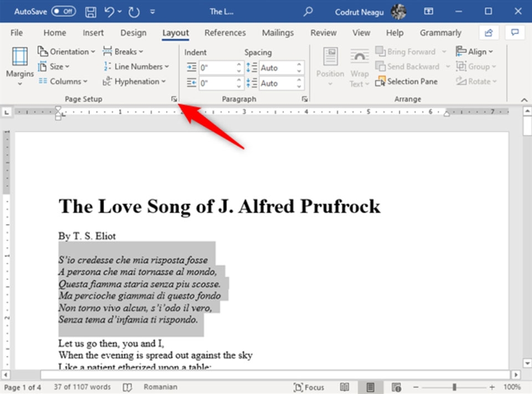
Task: Click the vertical scrollbar up arrow
Action: 527,111
